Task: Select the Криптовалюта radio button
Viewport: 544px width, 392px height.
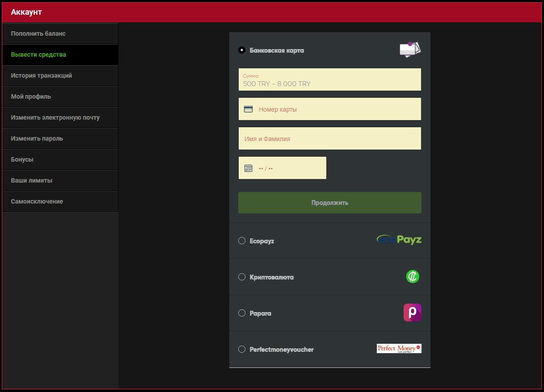Action: (x=242, y=277)
